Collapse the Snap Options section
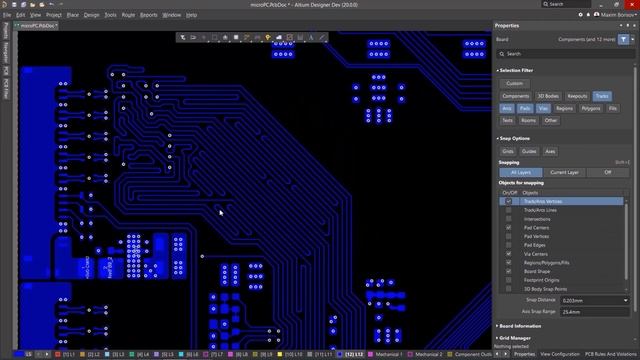Screen dimensions: 640x360 pyautogui.click(x=498, y=138)
